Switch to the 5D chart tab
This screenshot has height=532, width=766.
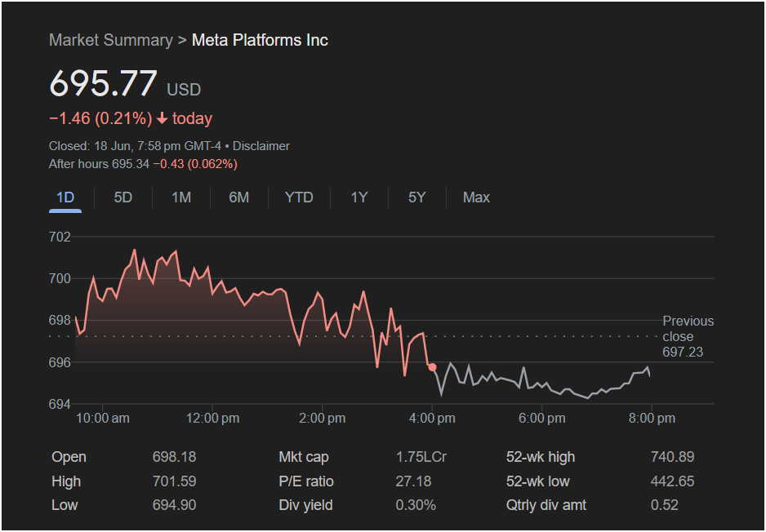123,197
